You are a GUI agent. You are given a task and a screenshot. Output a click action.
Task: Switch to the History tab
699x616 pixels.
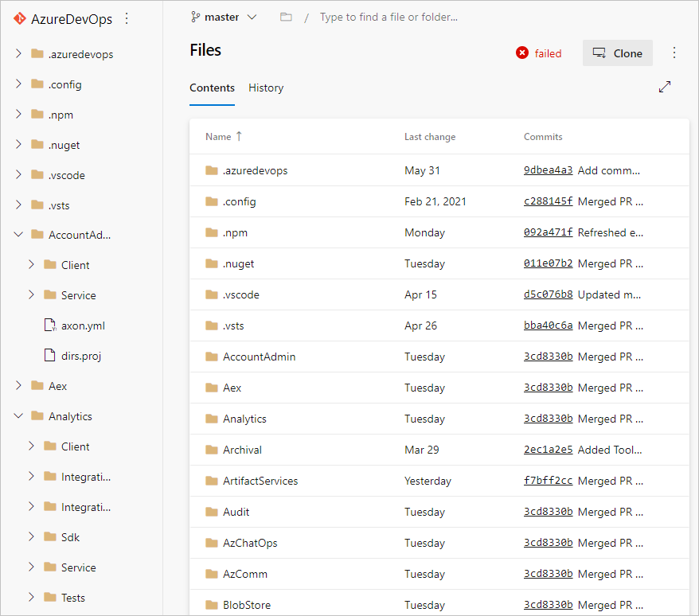tap(265, 88)
